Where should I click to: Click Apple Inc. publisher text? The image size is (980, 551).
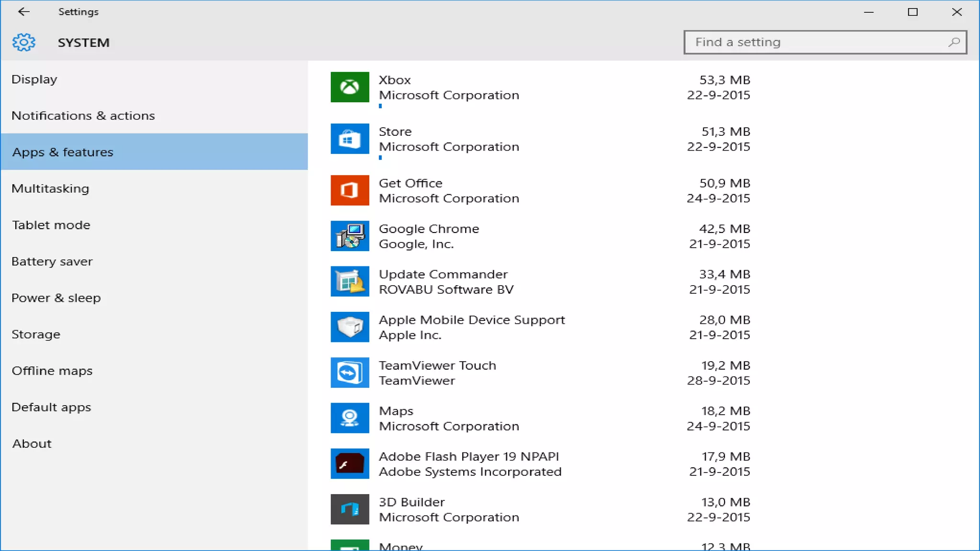(410, 335)
